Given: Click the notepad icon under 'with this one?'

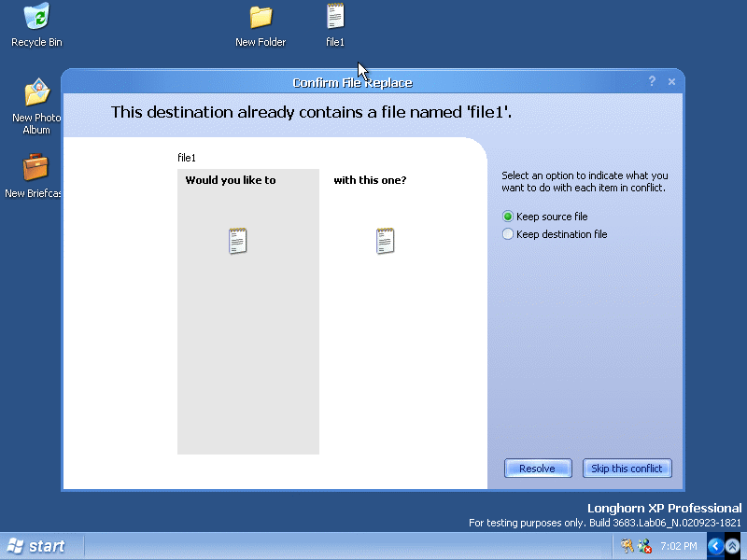Looking at the screenshot, I should (x=385, y=241).
